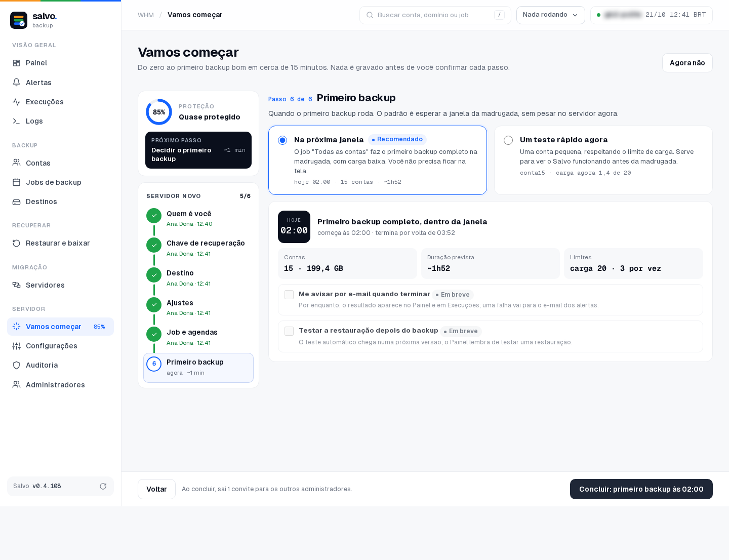Click the green check for Quem é você
This screenshot has width=729, height=560.
pyautogui.click(x=154, y=216)
